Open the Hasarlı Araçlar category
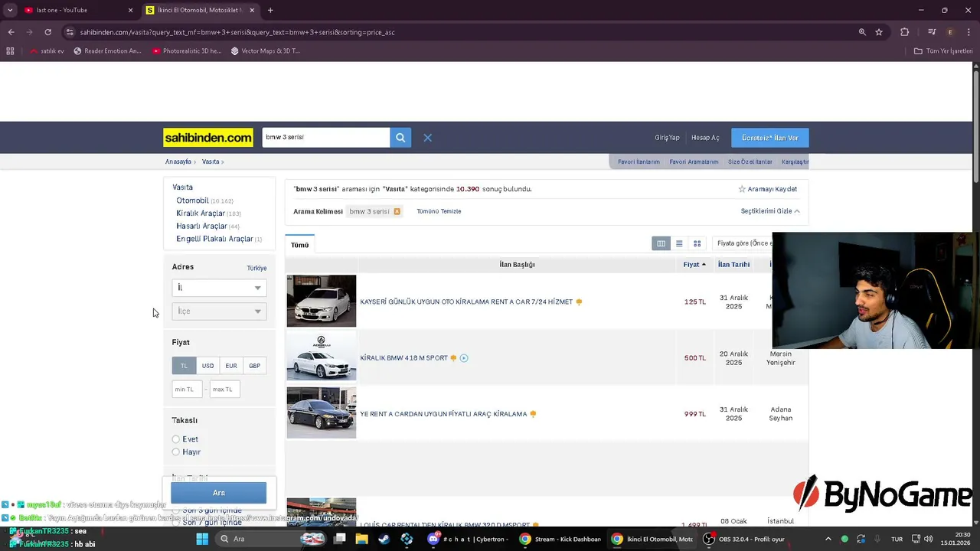The image size is (980, 551). 201,227
